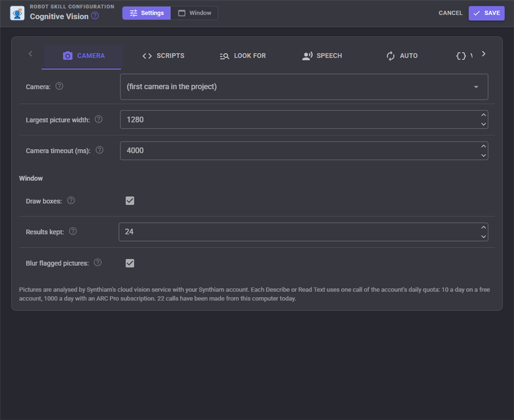Screen dimensions: 514x420
Task: Open the partially hidden curly-braces tab
Action: (464, 56)
